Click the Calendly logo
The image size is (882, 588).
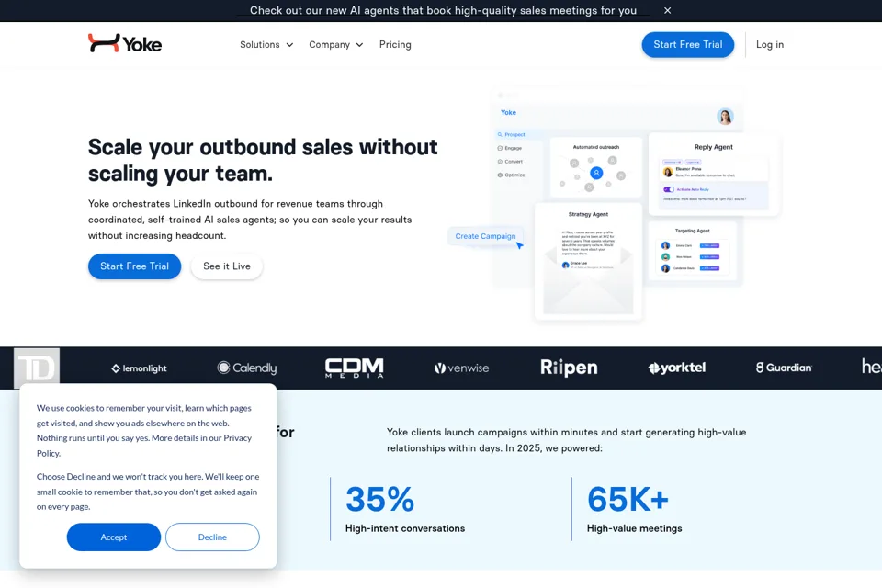[247, 368]
